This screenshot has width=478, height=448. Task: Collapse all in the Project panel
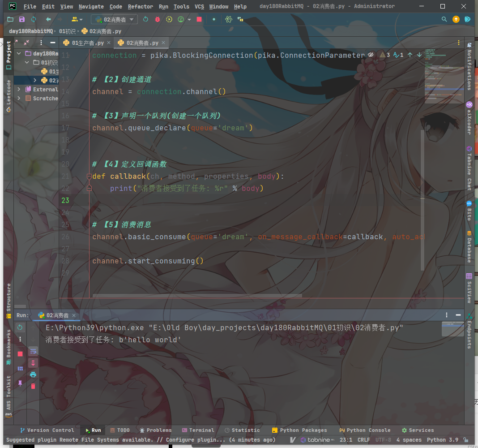point(26,43)
